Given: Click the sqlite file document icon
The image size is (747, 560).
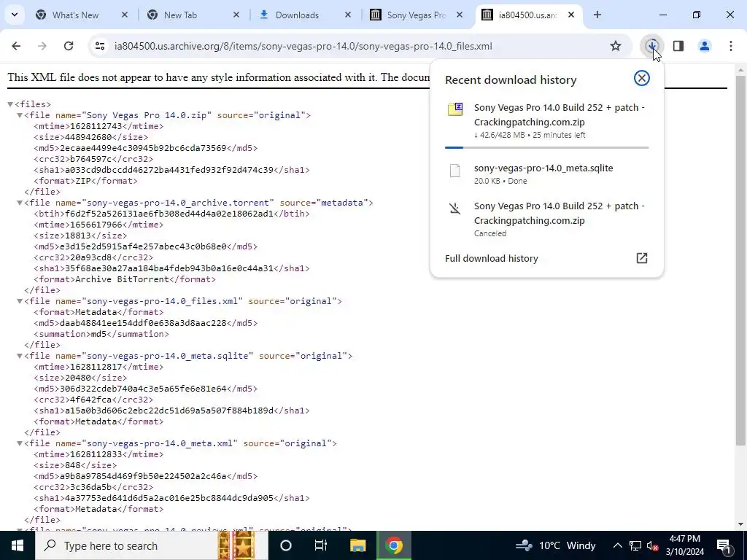Looking at the screenshot, I should click(455, 171).
